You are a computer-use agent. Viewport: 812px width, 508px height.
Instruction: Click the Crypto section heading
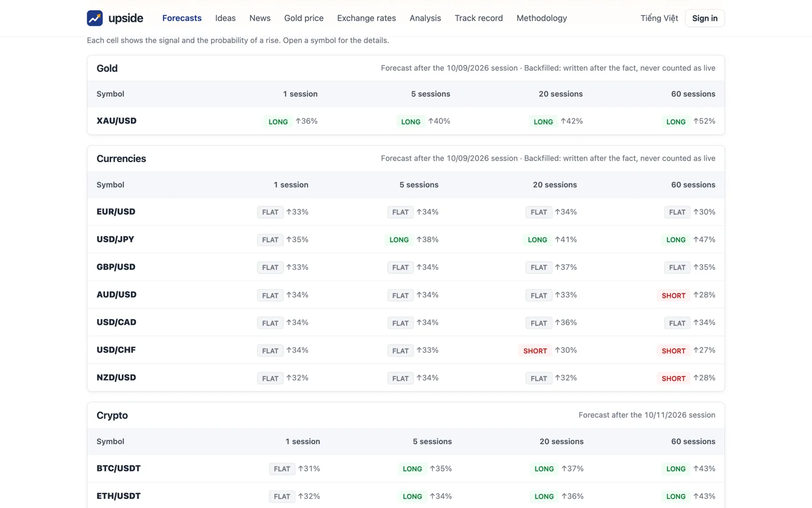pos(112,416)
